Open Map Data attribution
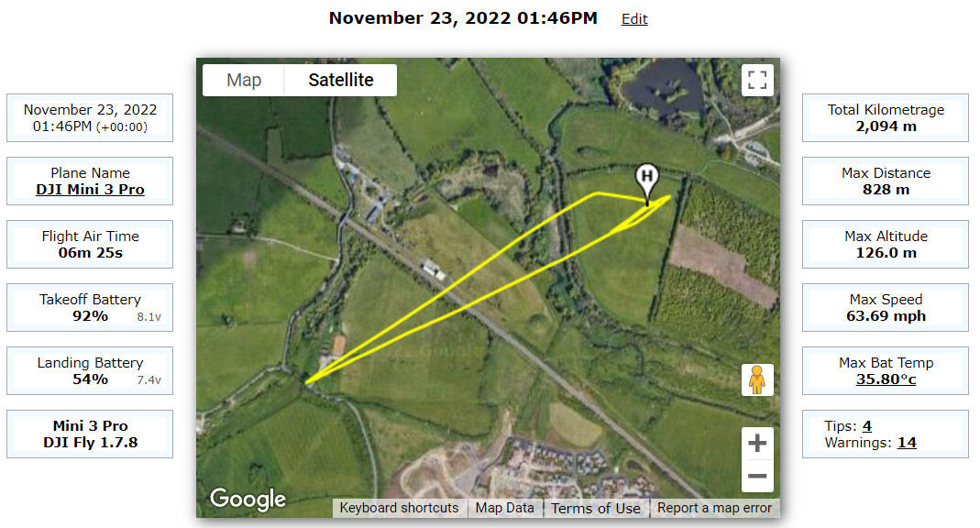Screen dimensions: 980x528 coord(504,508)
